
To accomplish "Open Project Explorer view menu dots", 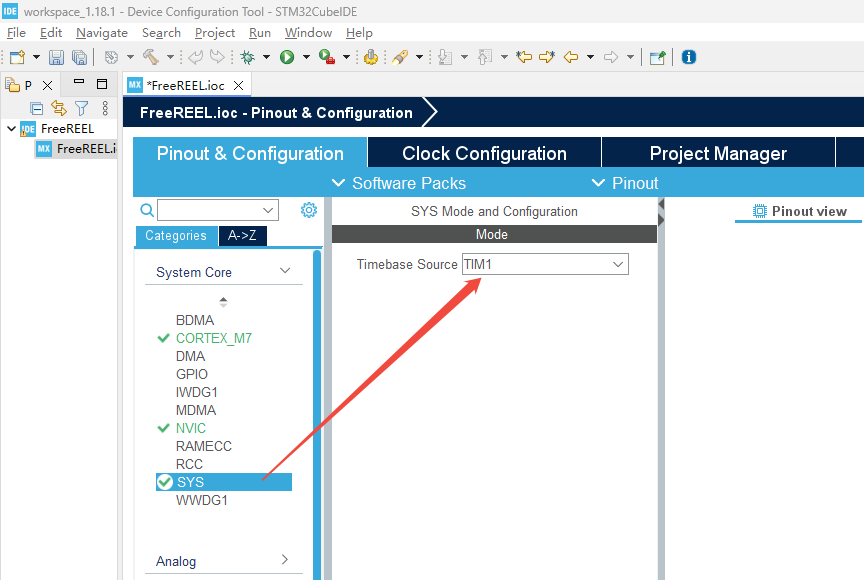I will 105,108.
